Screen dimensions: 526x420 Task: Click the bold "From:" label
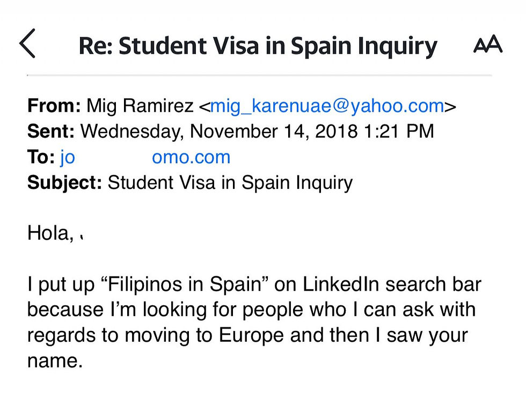(x=54, y=106)
